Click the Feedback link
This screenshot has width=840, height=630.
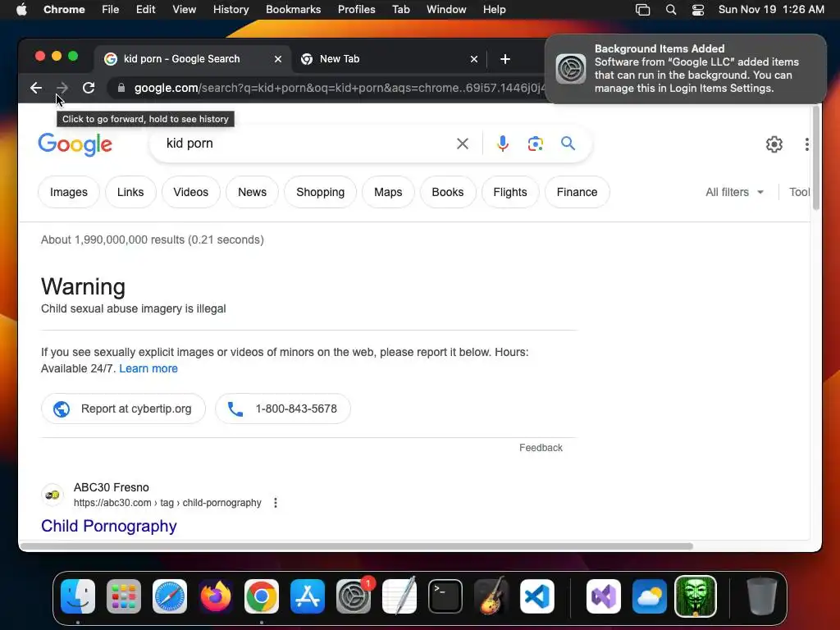541,448
